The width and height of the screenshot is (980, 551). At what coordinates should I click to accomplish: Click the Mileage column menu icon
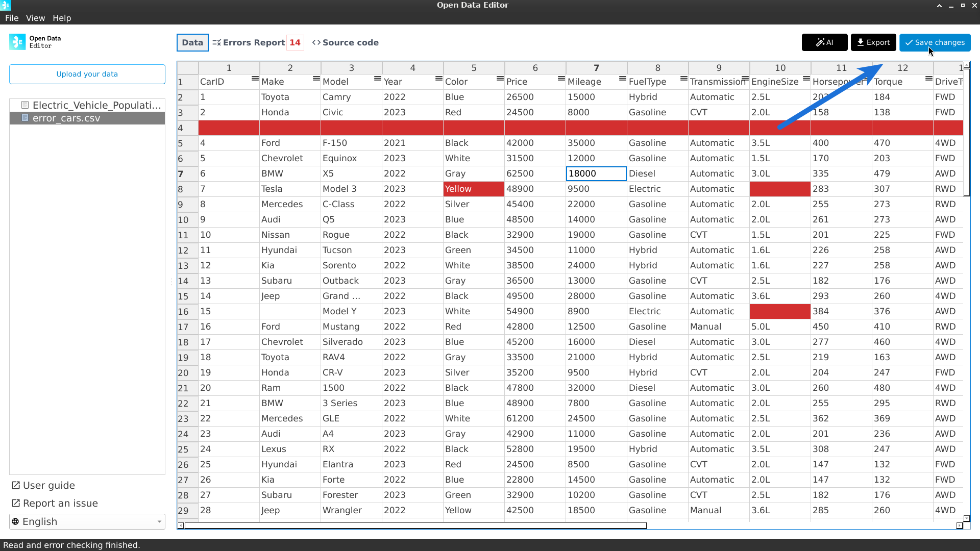pos(622,79)
